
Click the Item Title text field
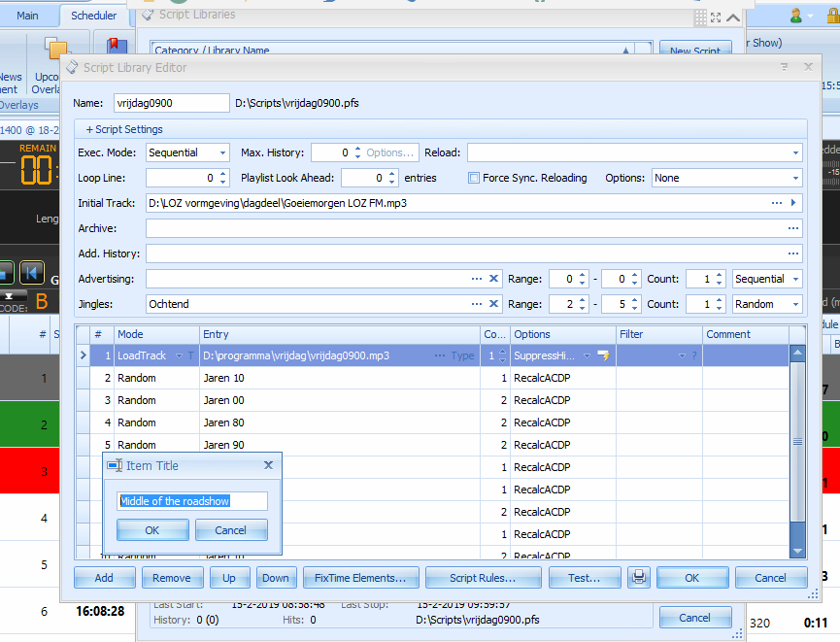tap(192, 501)
